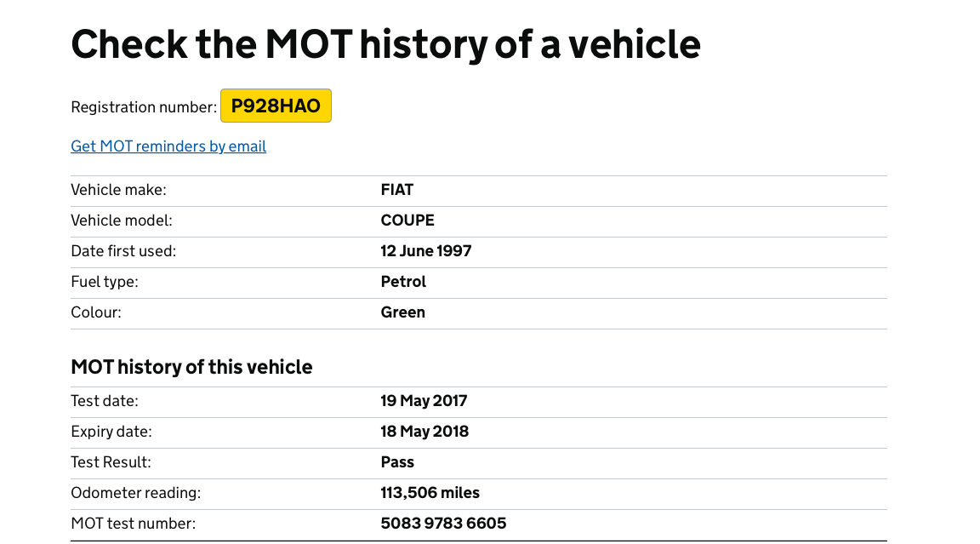Select the Registration number label
Screen dimensions: 980x544
coord(144,107)
